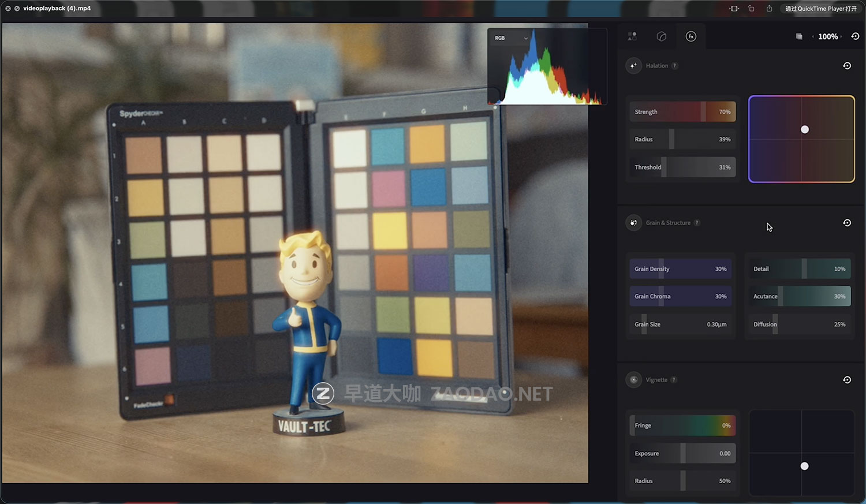Image resolution: width=866 pixels, height=504 pixels.
Task: Click the Vignette Exposure slider
Action: tap(682, 453)
